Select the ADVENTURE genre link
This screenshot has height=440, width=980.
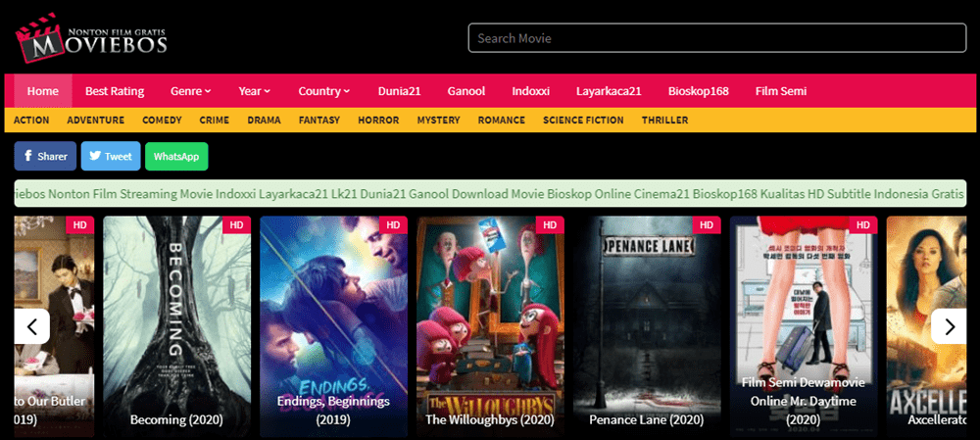(x=96, y=120)
